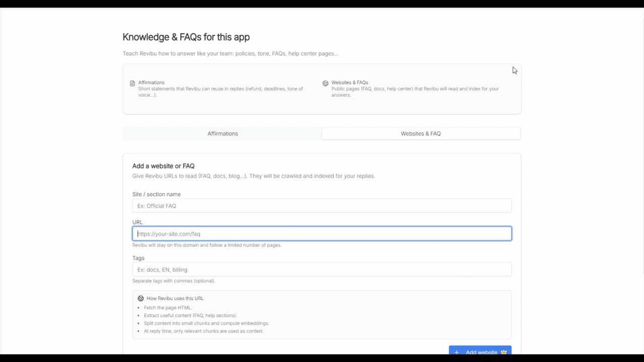Click the Ex: Official FAQ placeholder field
Screen dimensions: 644x362
click(321, 206)
